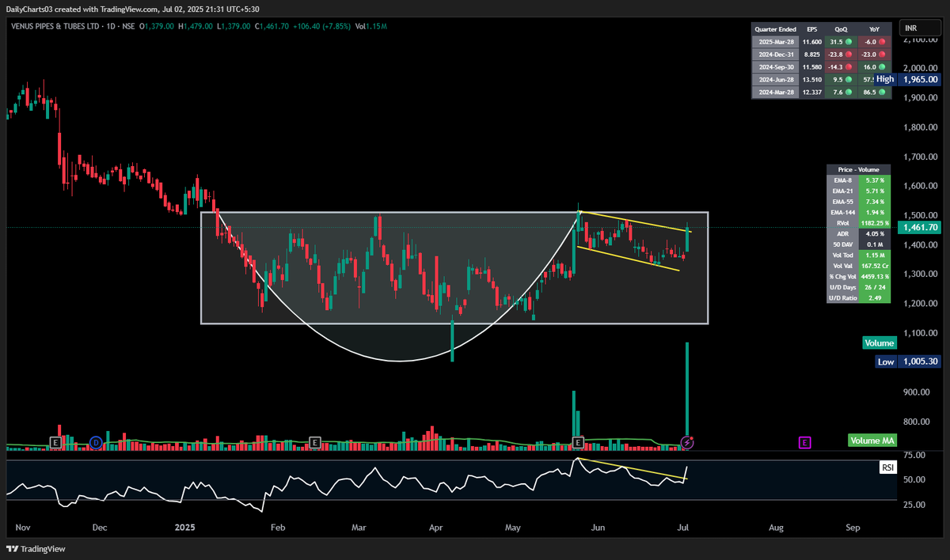Image resolution: width=950 pixels, height=560 pixels.
Task: Click the Volume MA indicator label
Action: pyautogui.click(x=872, y=441)
